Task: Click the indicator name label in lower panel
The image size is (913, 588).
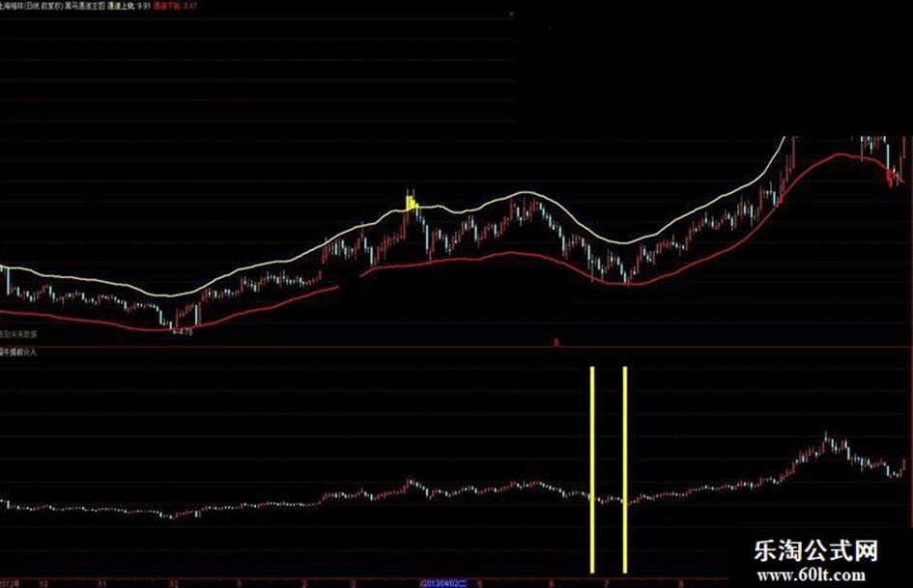Action: pos(18,352)
